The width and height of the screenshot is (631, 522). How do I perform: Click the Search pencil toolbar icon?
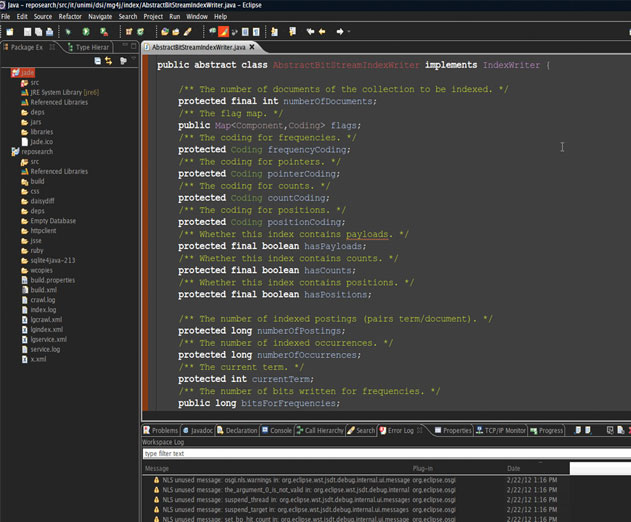188,31
